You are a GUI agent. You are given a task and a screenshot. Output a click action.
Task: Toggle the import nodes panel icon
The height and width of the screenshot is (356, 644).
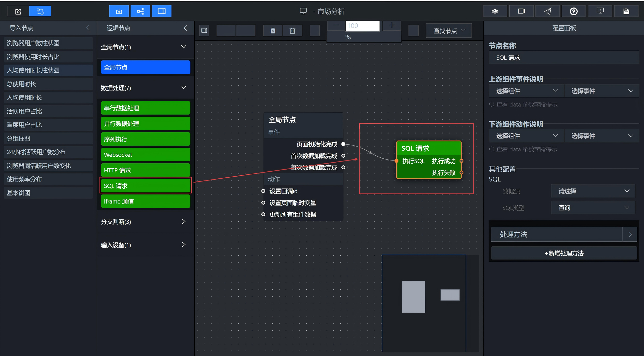pyautogui.click(x=119, y=11)
